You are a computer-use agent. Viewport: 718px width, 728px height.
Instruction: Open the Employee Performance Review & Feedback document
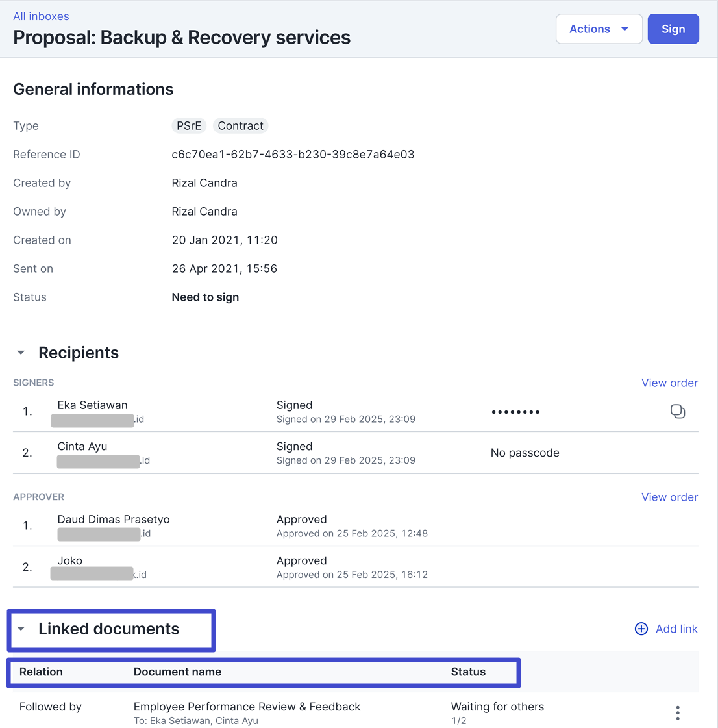[x=247, y=707]
